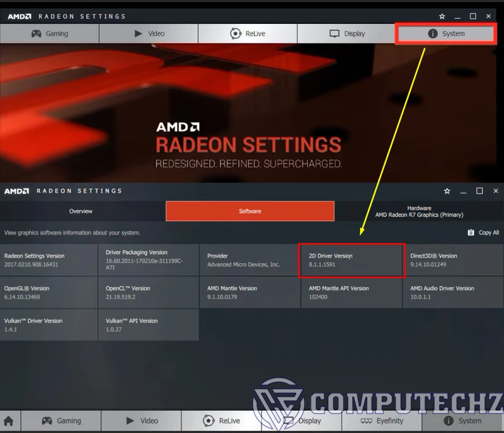Open Eyefinity in the footer bar

382,421
